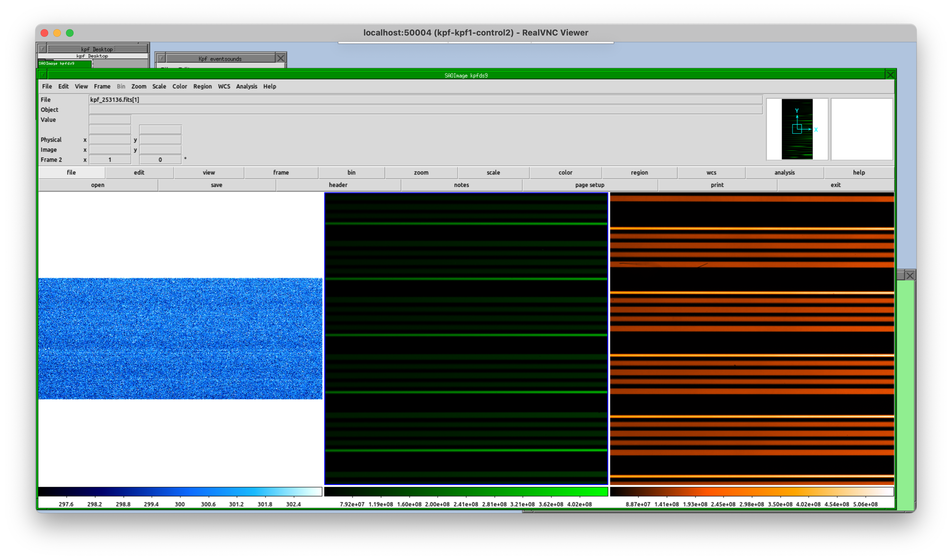Viewport: 952px width, 560px height.
Task: Close the SAOImage kpfds9 window
Action: pos(890,75)
